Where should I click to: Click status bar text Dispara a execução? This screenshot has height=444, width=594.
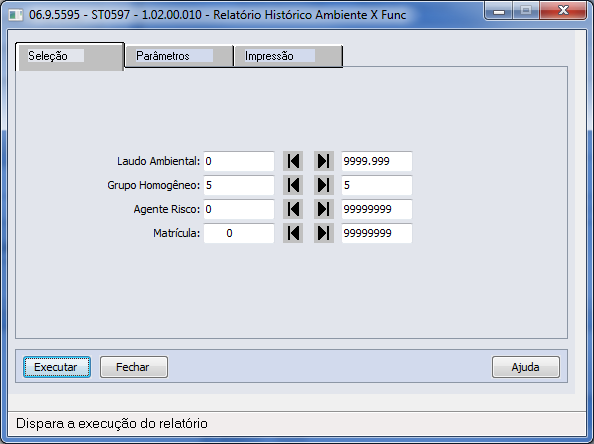click(x=112, y=423)
